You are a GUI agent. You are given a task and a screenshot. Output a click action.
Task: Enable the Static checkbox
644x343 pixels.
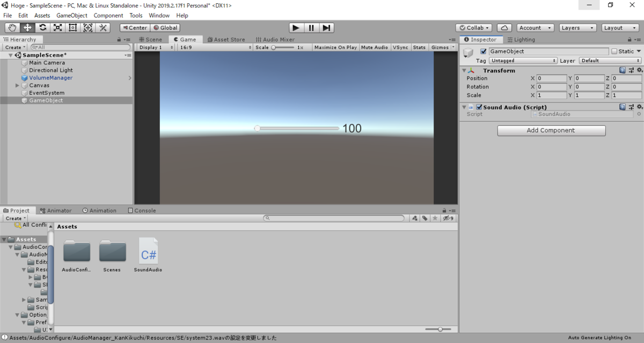(614, 51)
